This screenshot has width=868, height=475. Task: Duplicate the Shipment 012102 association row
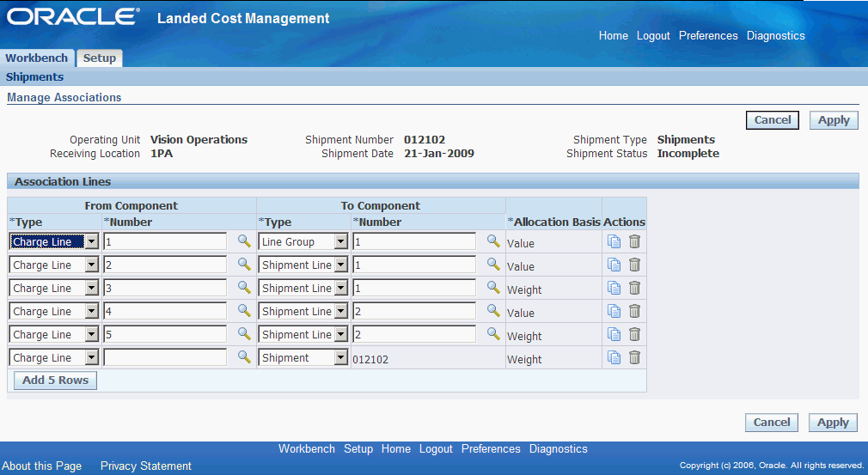[614, 358]
